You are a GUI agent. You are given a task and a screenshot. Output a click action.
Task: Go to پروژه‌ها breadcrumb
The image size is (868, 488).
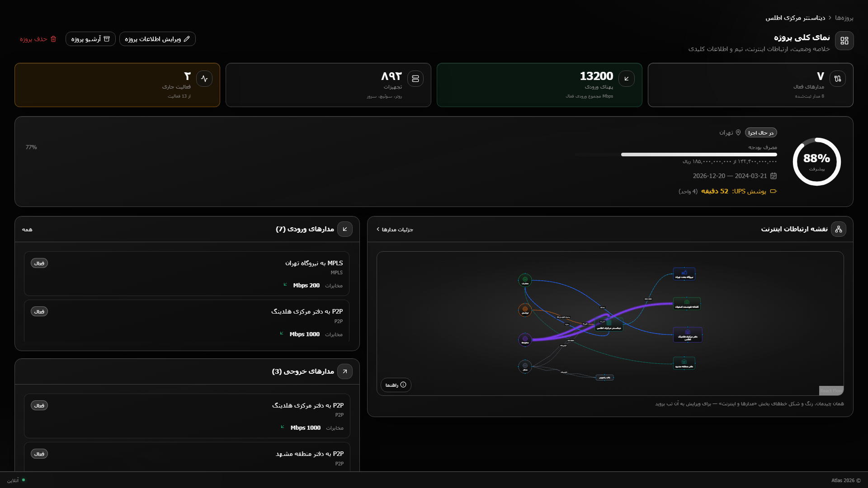[844, 18]
